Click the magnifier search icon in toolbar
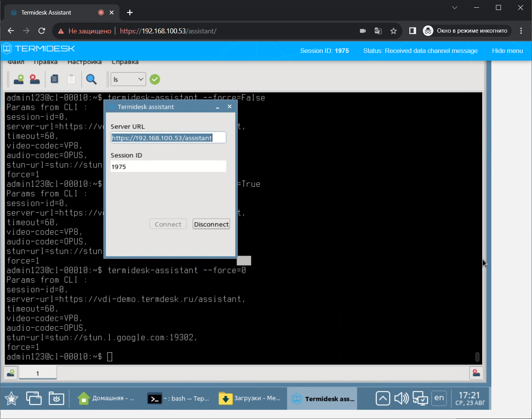This screenshot has width=532, height=419. pyautogui.click(x=91, y=79)
